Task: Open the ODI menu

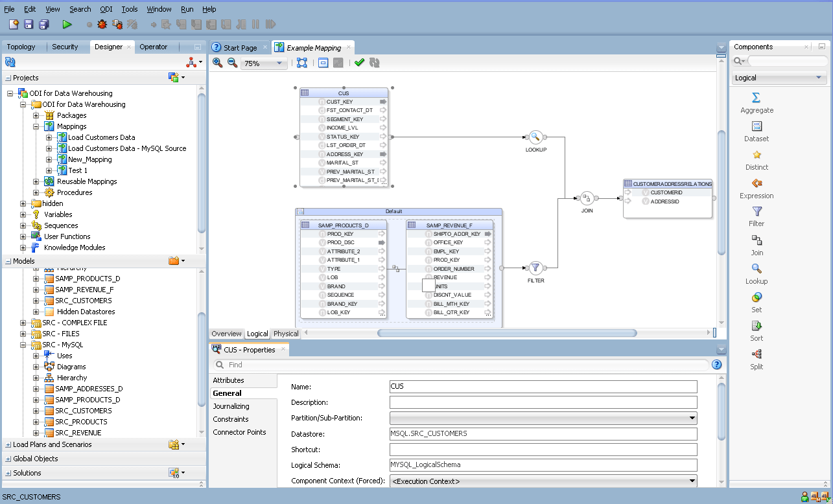Action: [106, 9]
